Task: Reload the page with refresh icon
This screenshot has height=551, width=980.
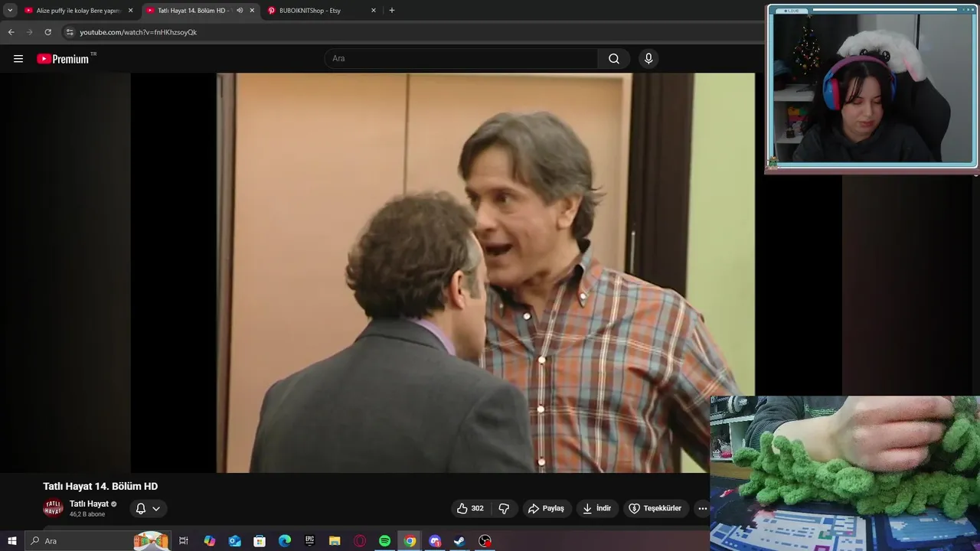Action: [47, 32]
